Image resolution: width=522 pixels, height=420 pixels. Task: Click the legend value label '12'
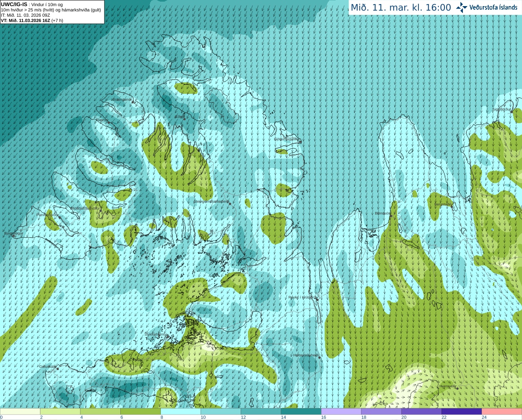click(x=243, y=417)
